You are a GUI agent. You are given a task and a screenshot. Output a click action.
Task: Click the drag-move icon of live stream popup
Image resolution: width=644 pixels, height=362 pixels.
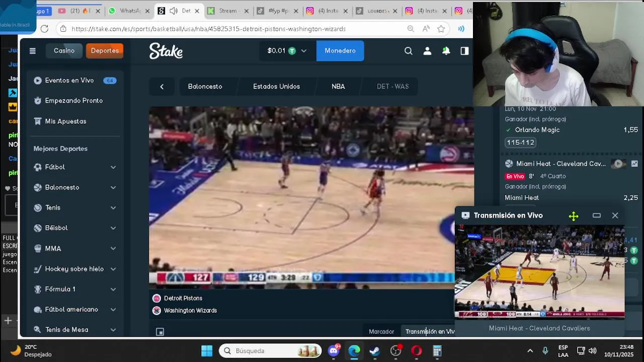(574, 216)
